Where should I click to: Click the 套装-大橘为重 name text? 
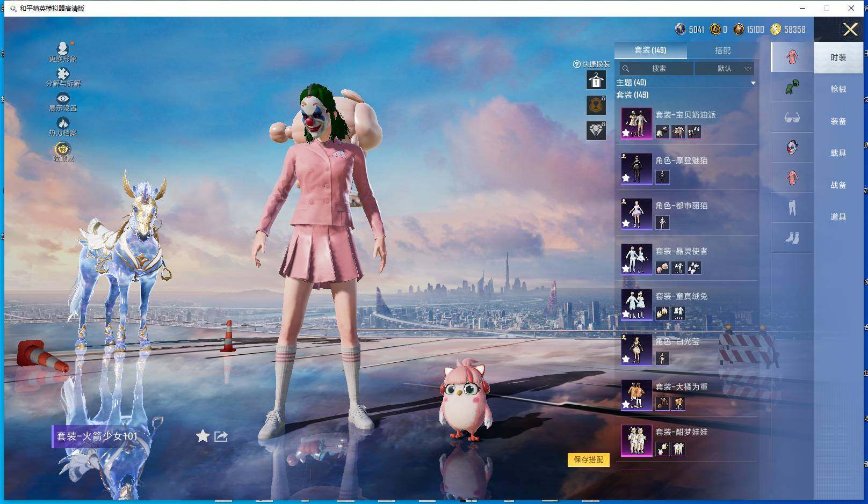point(682,387)
